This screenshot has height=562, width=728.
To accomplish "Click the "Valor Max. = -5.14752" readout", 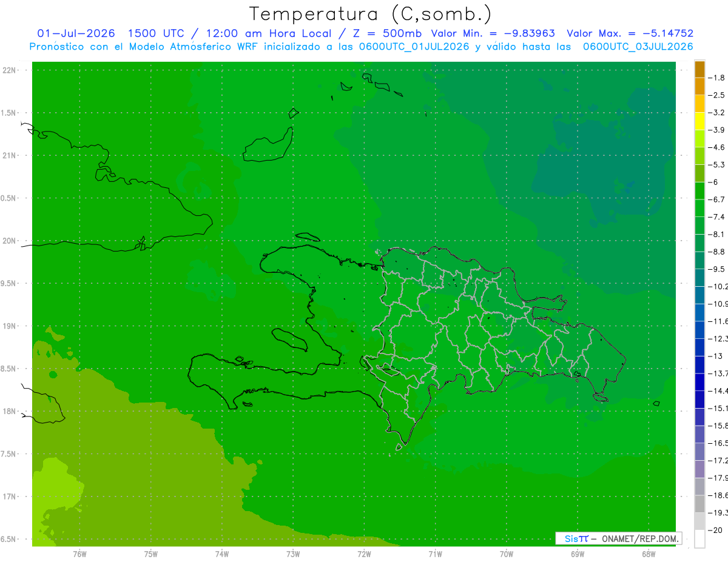I will tap(630, 33).
